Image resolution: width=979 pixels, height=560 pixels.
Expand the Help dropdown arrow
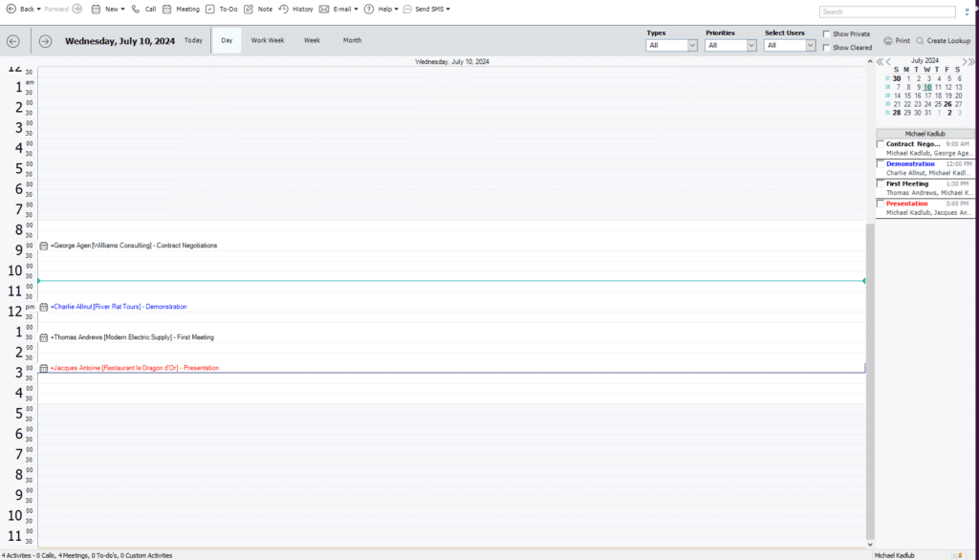[397, 10]
